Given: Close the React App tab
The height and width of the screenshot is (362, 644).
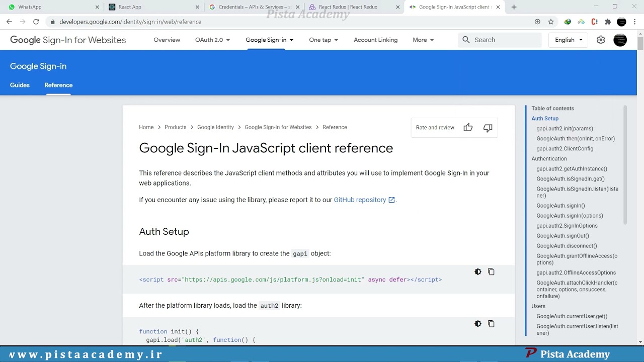Looking at the screenshot, I should 198,7.
